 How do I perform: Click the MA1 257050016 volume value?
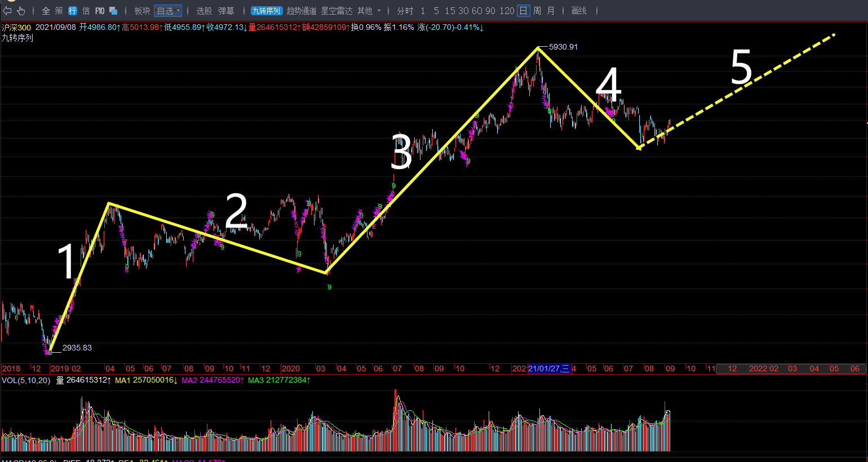click(146, 380)
